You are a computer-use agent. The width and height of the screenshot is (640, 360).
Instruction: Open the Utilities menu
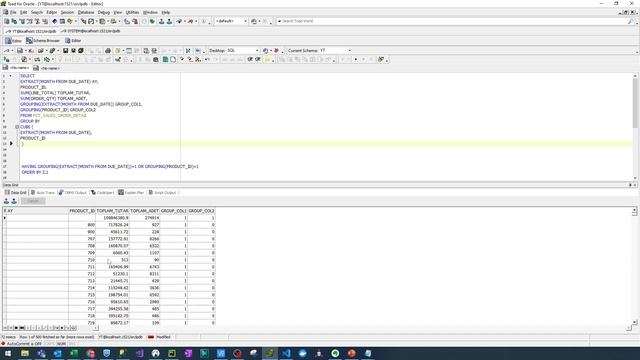click(x=132, y=13)
